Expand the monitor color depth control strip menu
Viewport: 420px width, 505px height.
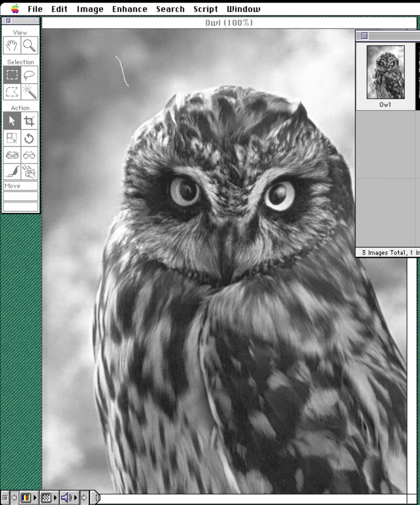[x=29, y=498]
